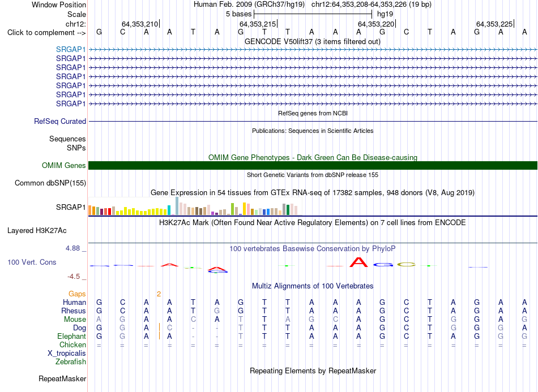Screen dimensions: 538x392
Task: Click large red A in conservation logo
Action: 358,262
